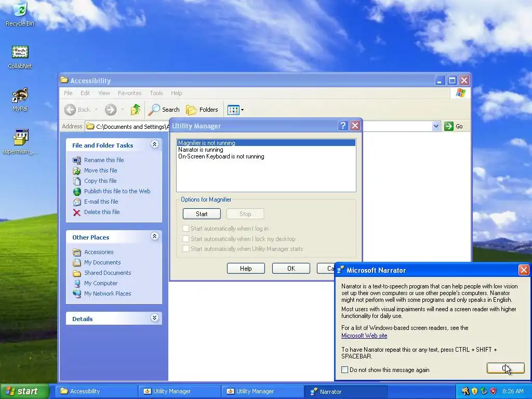Screen dimensions: 532x399
Task: Go up one folder level with Up icon
Action: tap(136, 110)
